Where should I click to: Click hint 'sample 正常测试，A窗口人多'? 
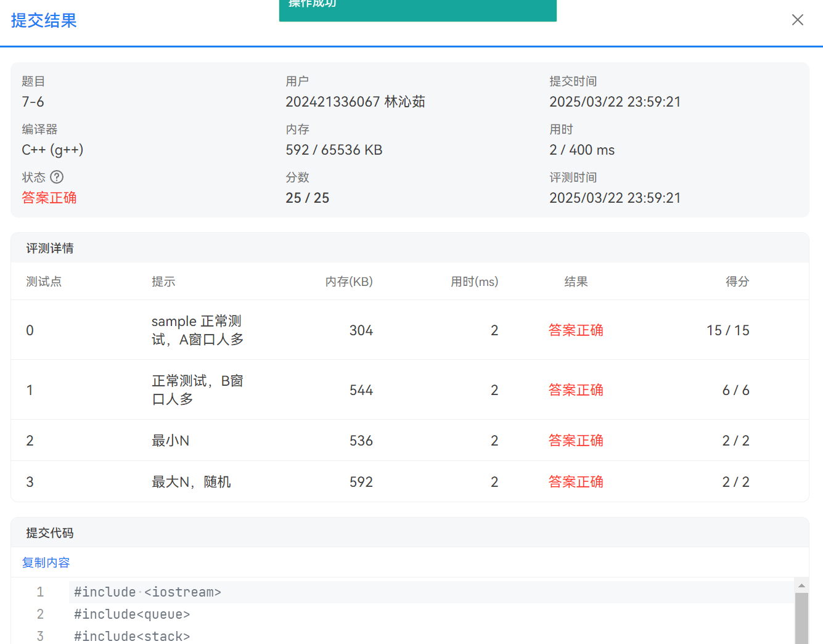(x=197, y=330)
